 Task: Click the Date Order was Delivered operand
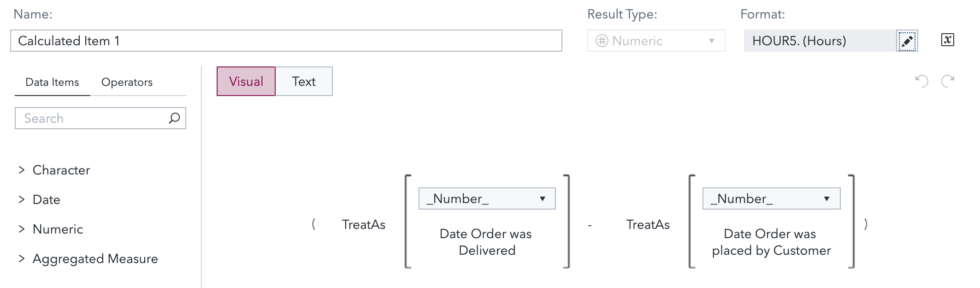(486, 242)
